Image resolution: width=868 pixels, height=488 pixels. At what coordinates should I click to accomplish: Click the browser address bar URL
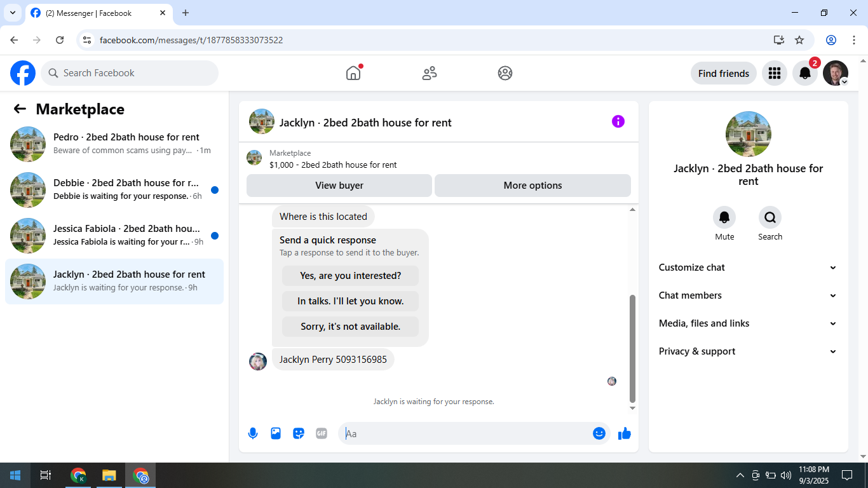click(191, 40)
